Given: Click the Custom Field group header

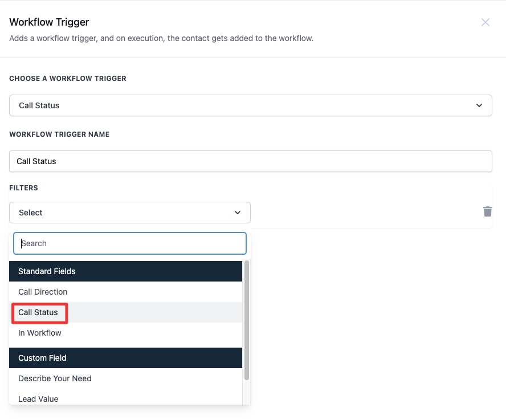Looking at the screenshot, I should point(42,358).
